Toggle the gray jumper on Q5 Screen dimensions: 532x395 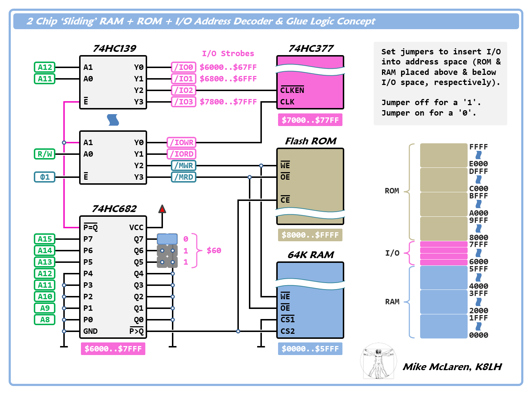pos(167,262)
